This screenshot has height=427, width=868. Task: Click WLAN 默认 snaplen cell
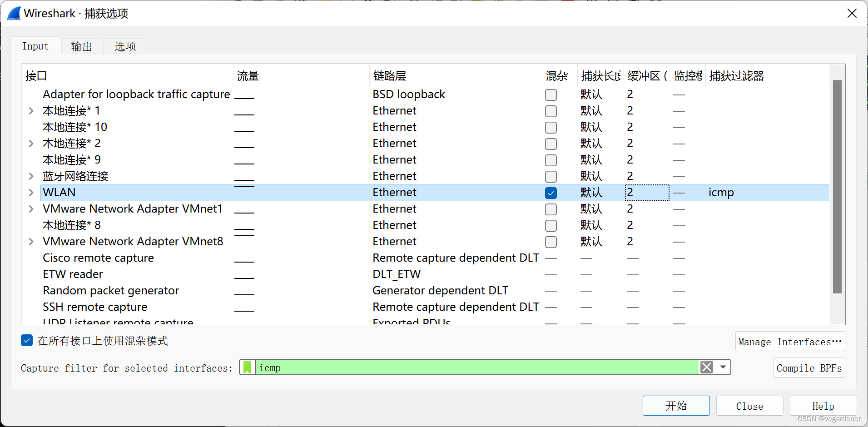pyautogui.click(x=591, y=193)
